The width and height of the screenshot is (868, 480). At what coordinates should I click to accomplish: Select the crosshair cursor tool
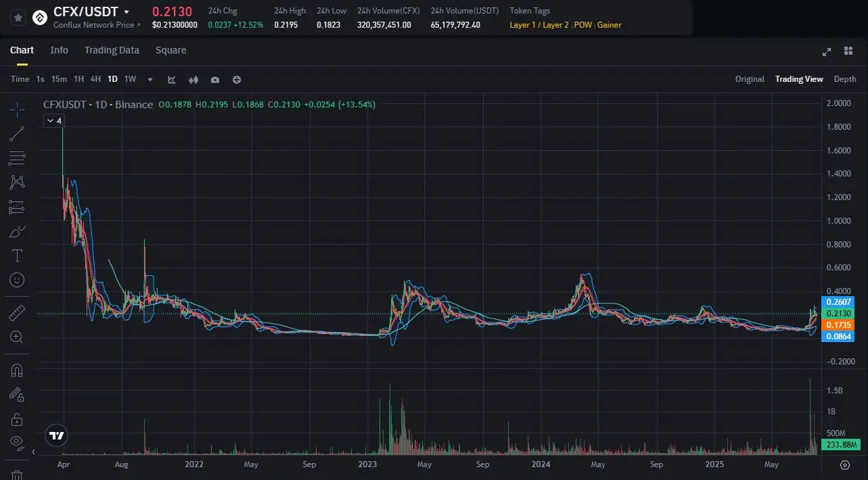pyautogui.click(x=17, y=108)
